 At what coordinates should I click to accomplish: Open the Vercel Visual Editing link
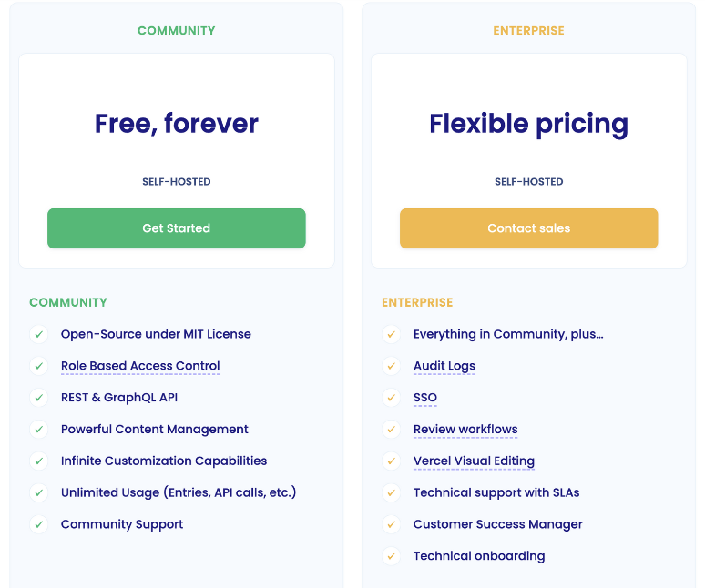click(474, 461)
